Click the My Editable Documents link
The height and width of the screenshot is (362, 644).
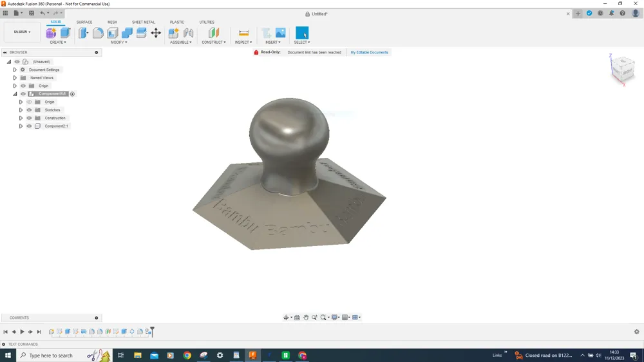[x=369, y=52]
